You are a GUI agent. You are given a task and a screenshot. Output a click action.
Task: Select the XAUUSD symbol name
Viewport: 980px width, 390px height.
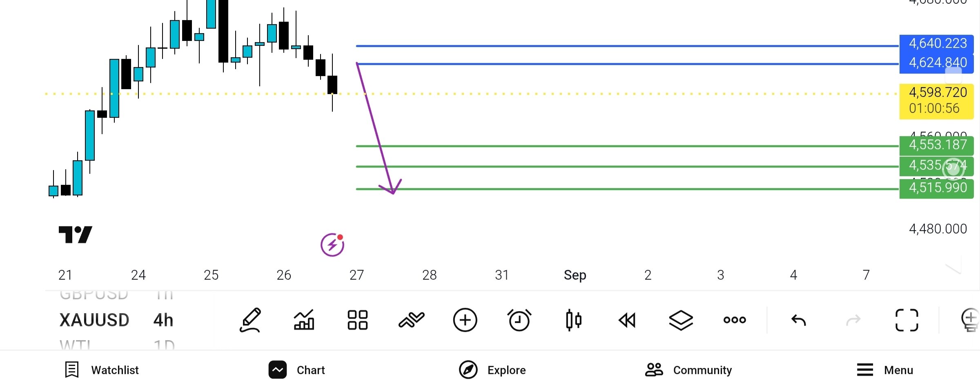pos(94,320)
